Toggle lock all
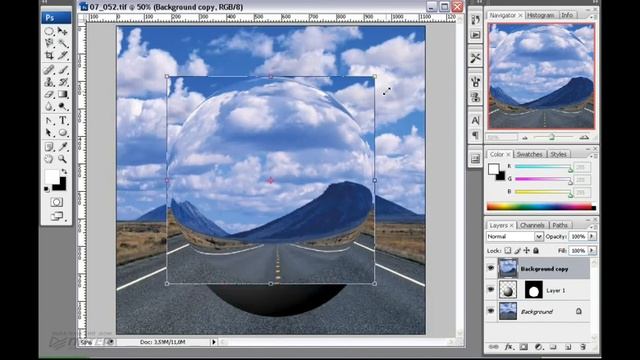 [x=536, y=250]
